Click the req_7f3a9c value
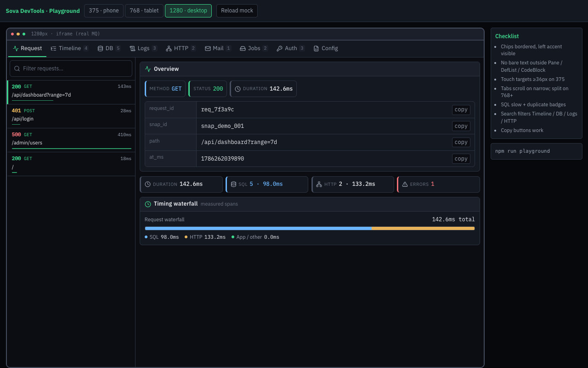Image resolution: width=588 pixels, height=368 pixels. point(218,109)
